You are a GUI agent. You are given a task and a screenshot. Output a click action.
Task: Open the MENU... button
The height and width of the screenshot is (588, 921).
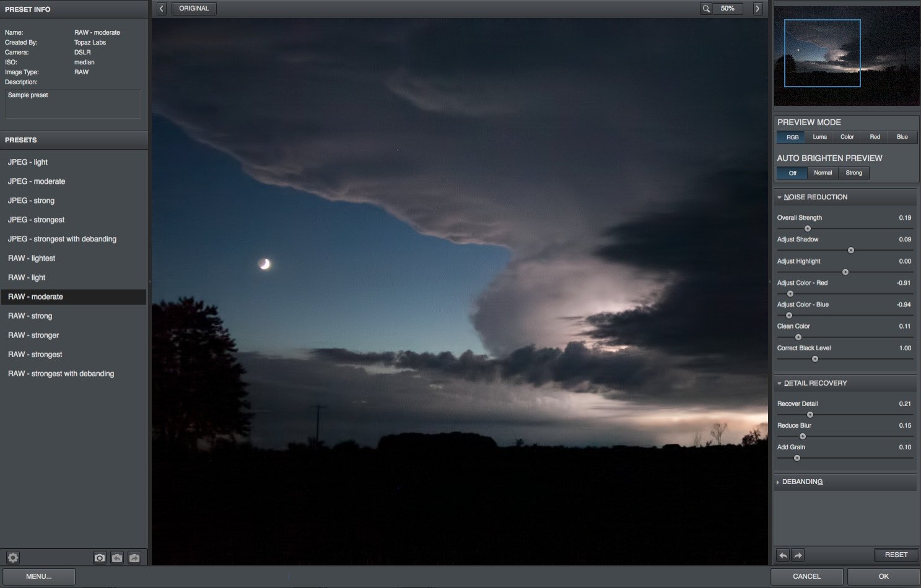click(x=38, y=576)
